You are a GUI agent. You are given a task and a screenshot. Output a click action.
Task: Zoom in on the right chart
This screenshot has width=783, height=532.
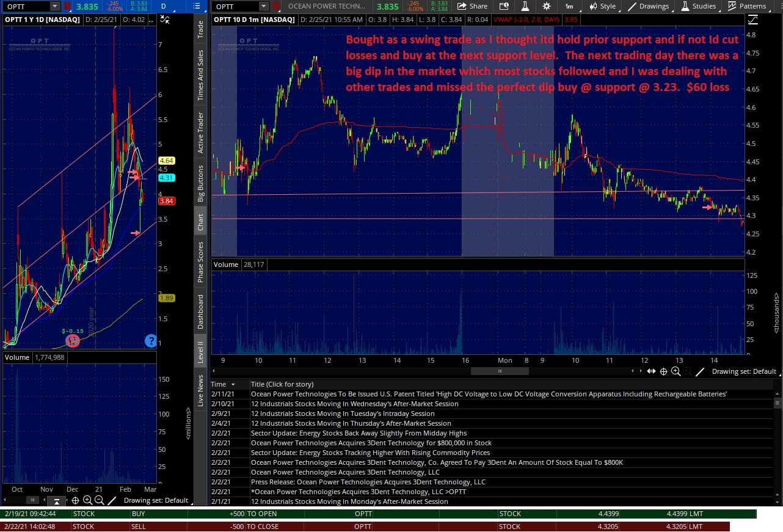click(x=676, y=371)
